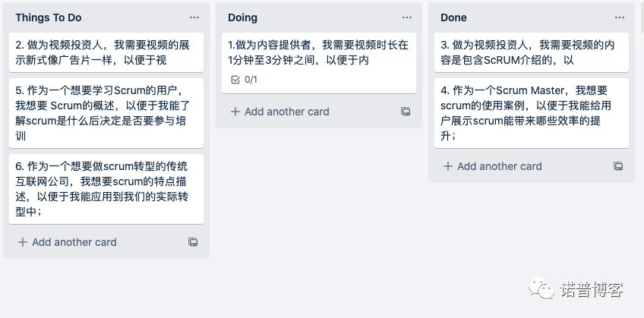Click the WeChat logo watermark

coord(541,288)
